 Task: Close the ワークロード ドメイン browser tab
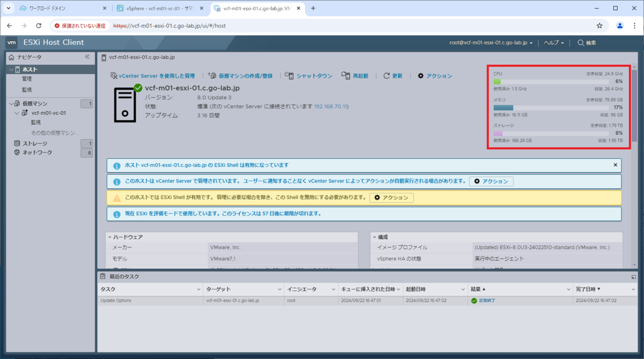point(104,9)
